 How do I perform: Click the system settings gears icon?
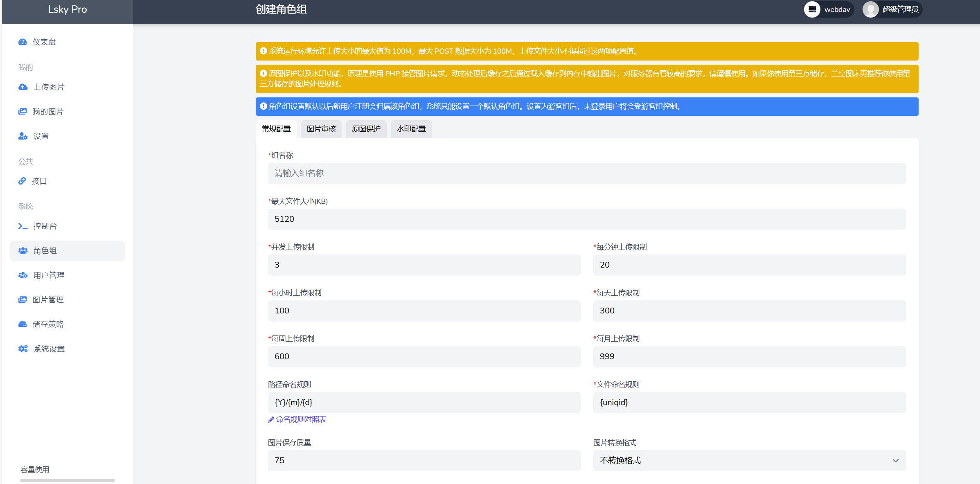pyautogui.click(x=23, y=349)
